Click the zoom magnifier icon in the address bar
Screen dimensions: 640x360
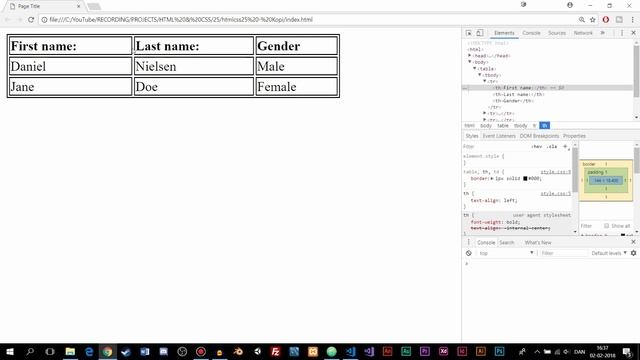point(582,19)
